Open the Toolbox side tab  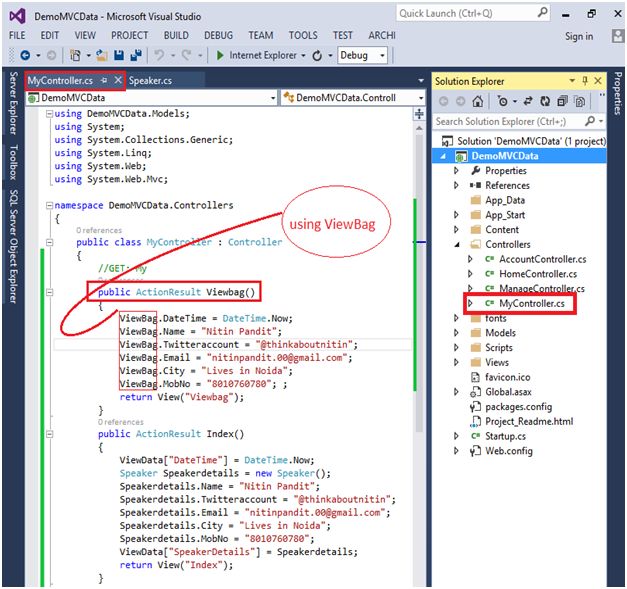click(x=13, y=162)
